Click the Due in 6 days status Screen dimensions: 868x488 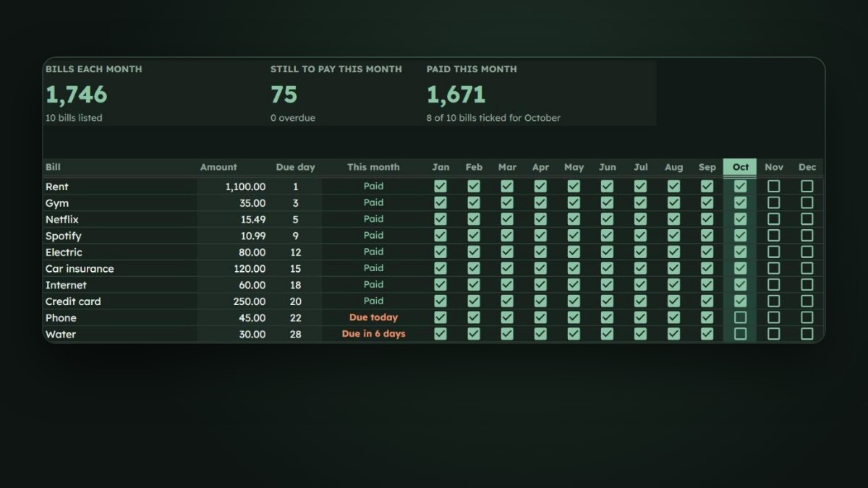[x=373, y=334]
